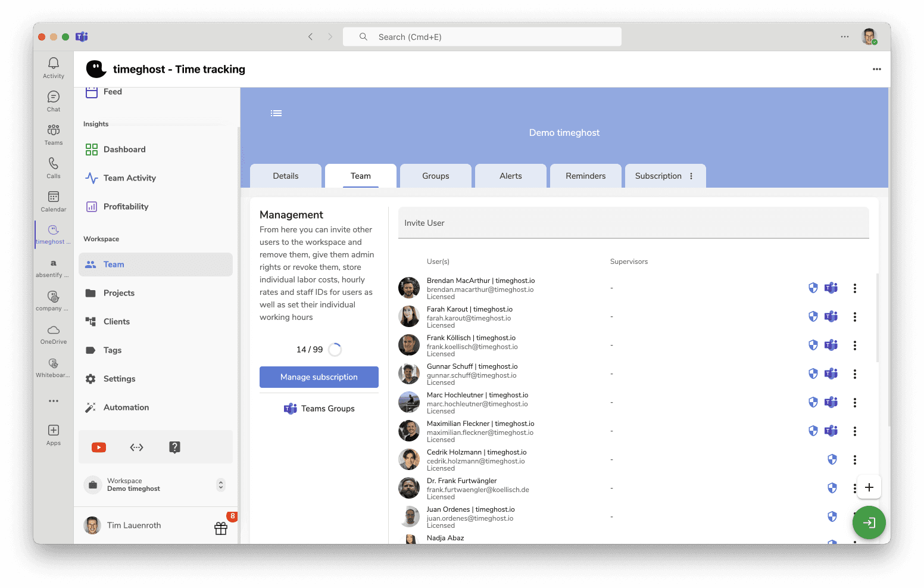
Task: Open more options for Cedrik Holzmann
Action: 855,460
